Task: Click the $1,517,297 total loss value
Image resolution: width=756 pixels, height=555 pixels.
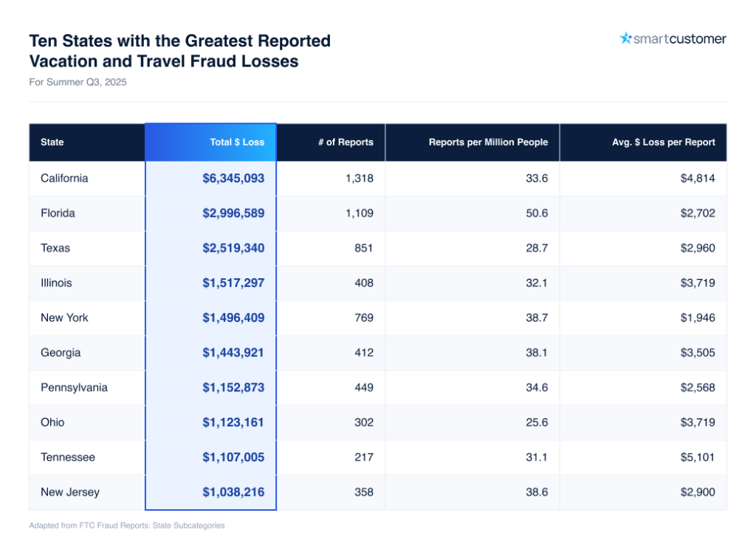Action: point(233,283)
